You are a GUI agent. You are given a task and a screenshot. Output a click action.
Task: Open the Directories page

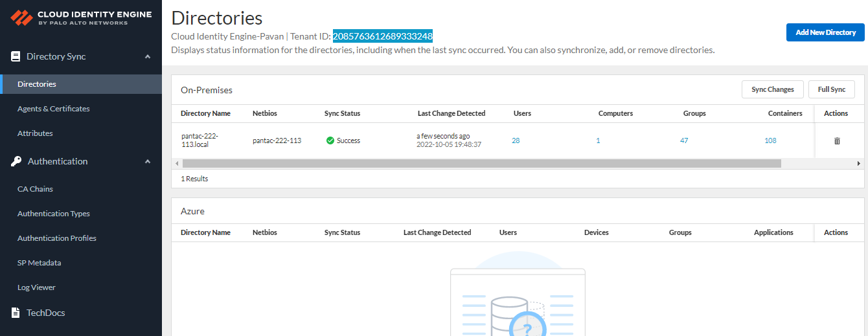click(x=81, y=84)
